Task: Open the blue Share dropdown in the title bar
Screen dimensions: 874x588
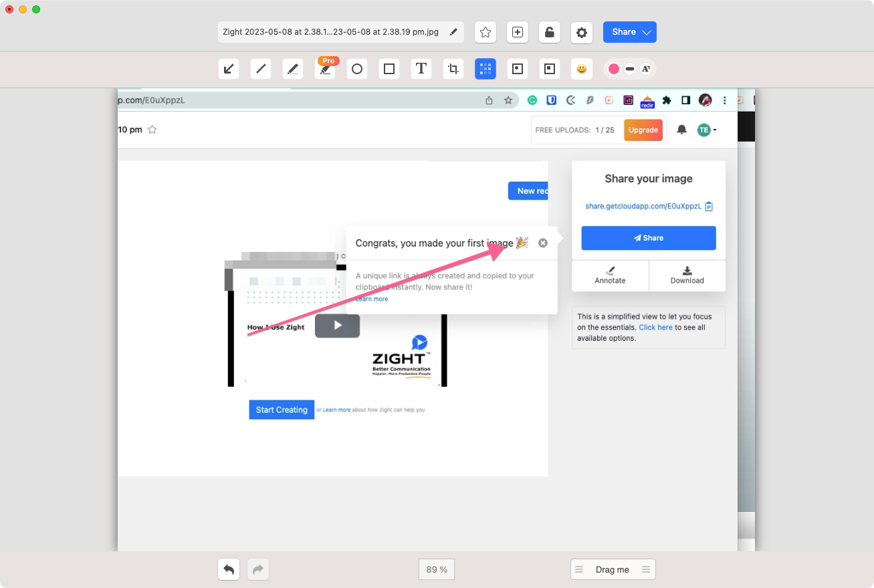Action: tap(630, 32)
